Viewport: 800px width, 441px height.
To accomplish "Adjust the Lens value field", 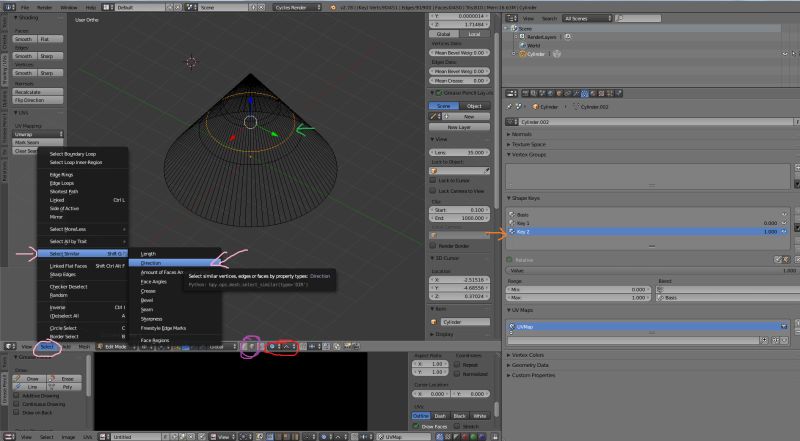I will click(x=459, y=153).
